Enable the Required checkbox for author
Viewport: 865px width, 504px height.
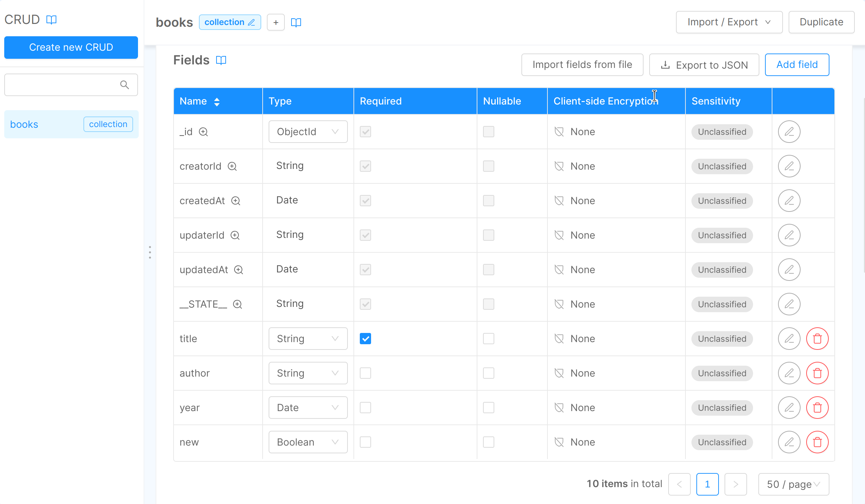pyautogui.click(x=365, y=373)
